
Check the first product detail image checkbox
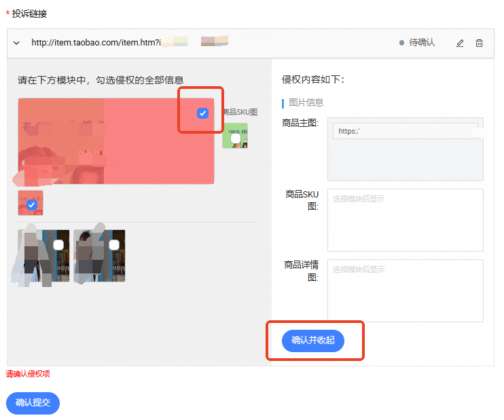pos(58,245)
